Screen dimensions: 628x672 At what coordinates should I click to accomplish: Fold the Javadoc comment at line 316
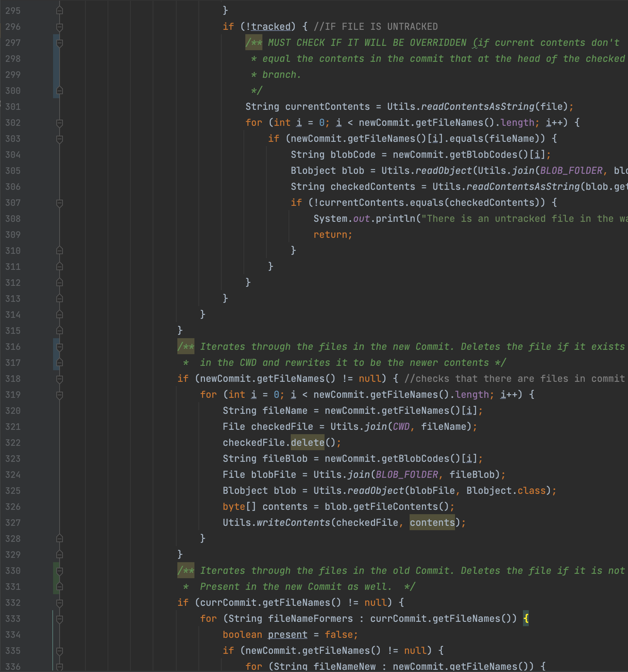tap(60, 347)
